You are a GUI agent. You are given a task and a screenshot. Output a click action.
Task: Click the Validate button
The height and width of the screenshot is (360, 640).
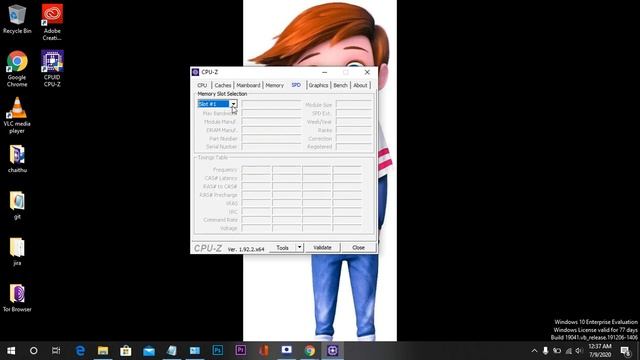(322, 247)
